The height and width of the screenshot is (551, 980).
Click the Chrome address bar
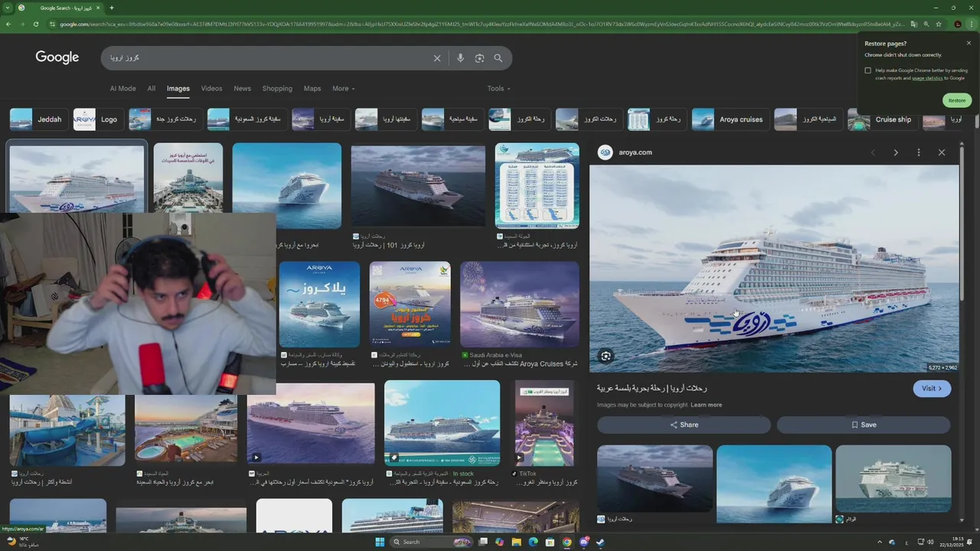[x=482, y=24]
